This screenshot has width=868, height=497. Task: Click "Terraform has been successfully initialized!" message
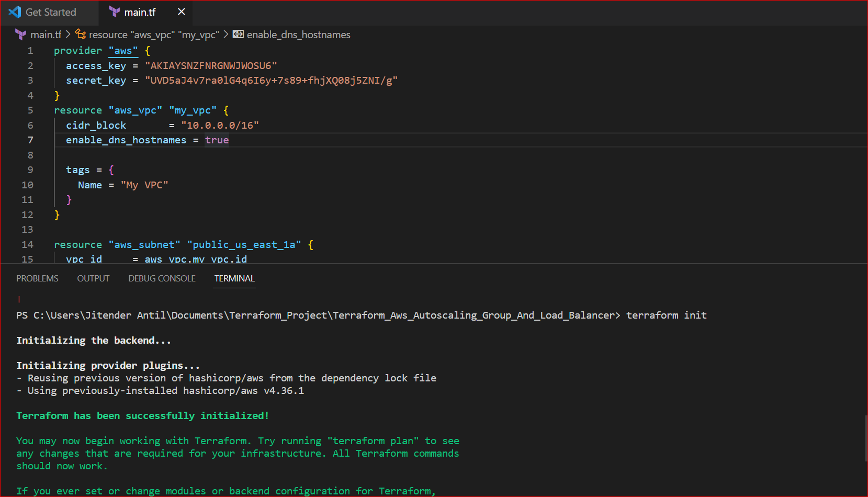(142, 416)
